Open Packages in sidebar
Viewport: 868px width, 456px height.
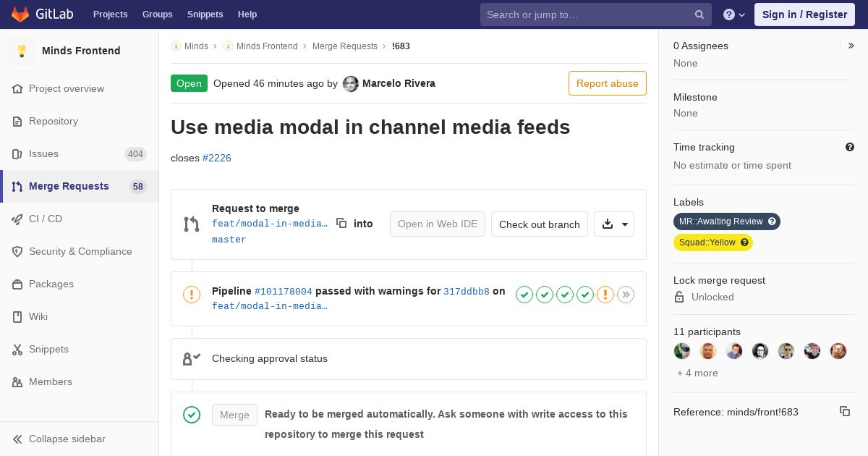point(79,284)
